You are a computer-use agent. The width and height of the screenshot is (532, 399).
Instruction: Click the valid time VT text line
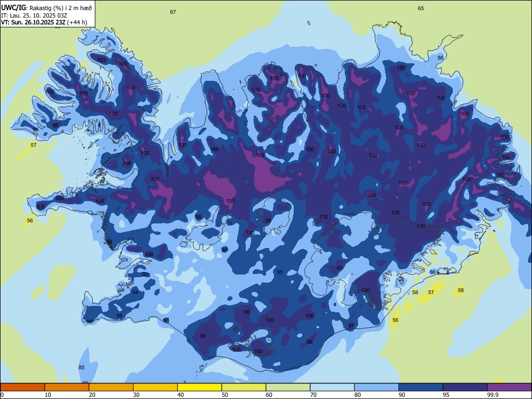[44, 23]
